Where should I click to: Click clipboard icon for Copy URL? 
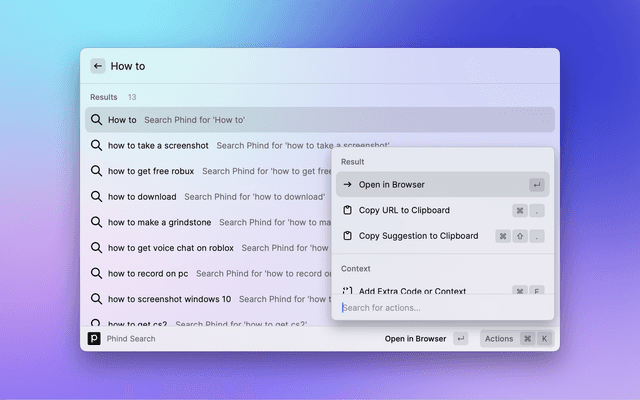347,210
